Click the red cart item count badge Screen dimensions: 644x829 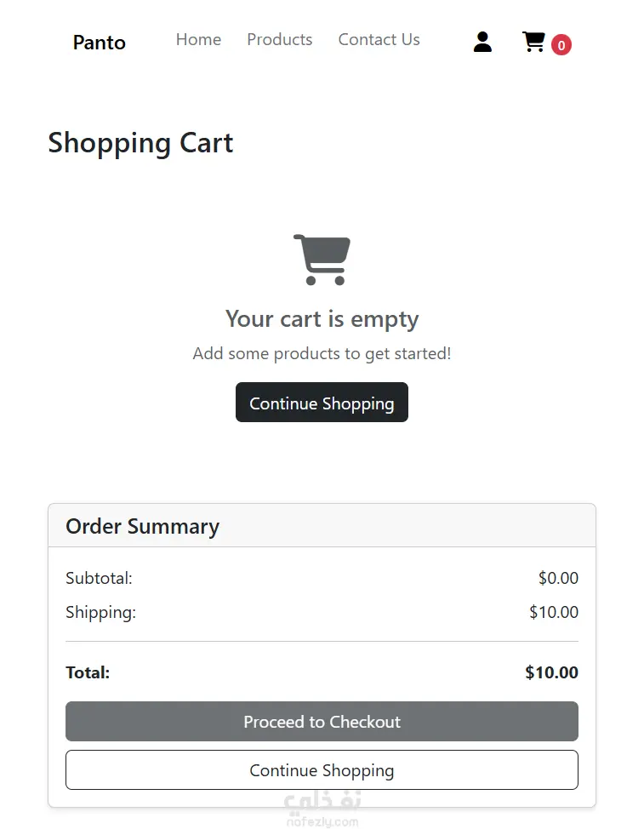coord(561,45)
